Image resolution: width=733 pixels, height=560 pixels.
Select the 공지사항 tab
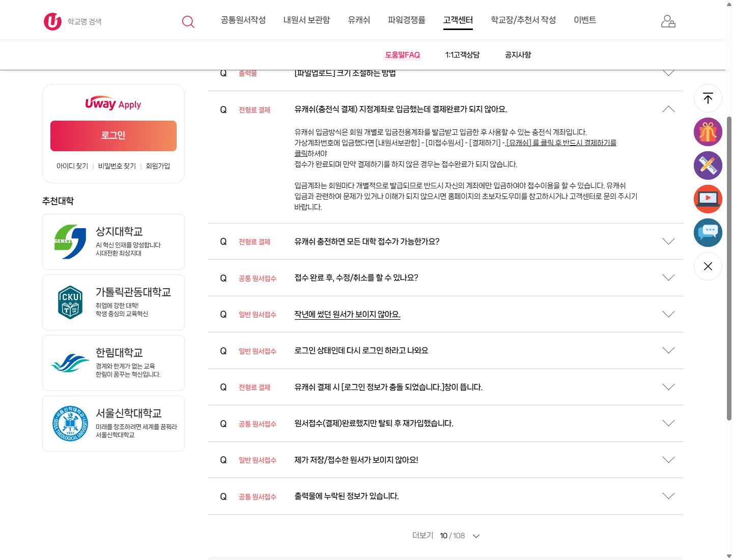[518, 55]
